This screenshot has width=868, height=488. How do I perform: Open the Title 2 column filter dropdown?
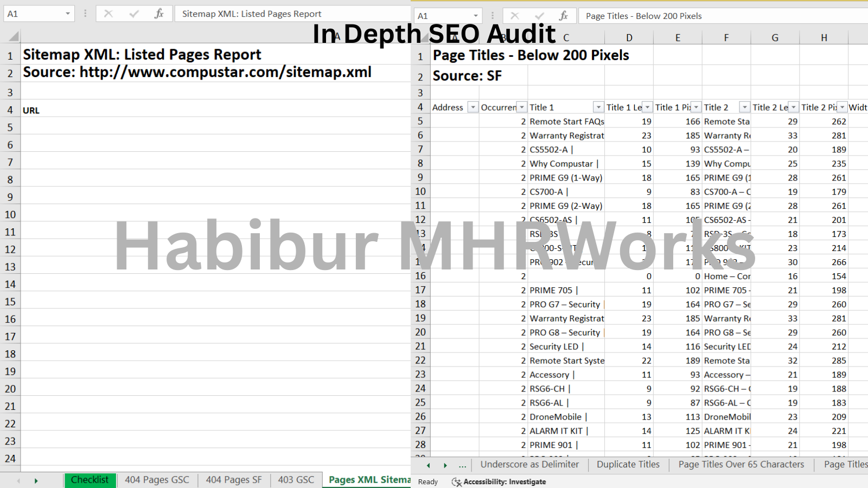tap(744, 107)
